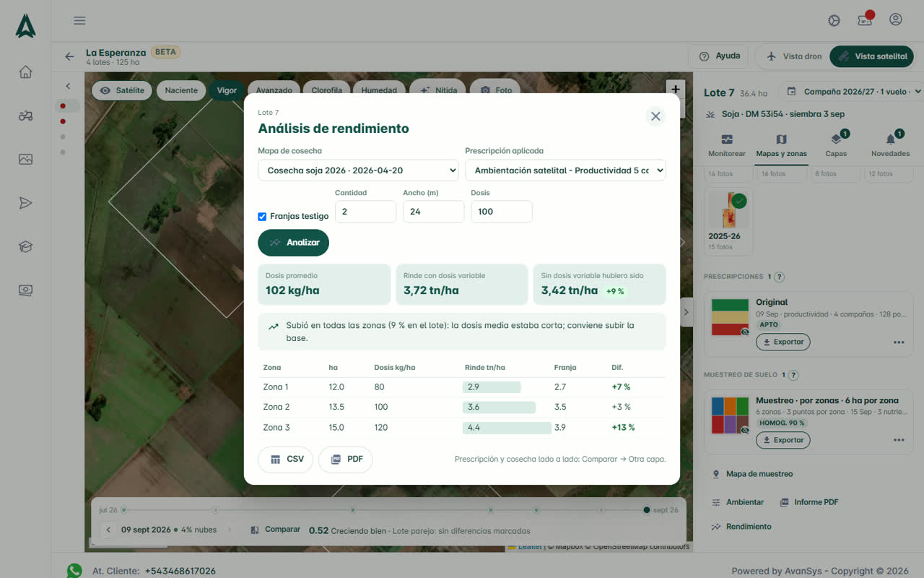Select the Satélite map layer pill

point(122,90)
